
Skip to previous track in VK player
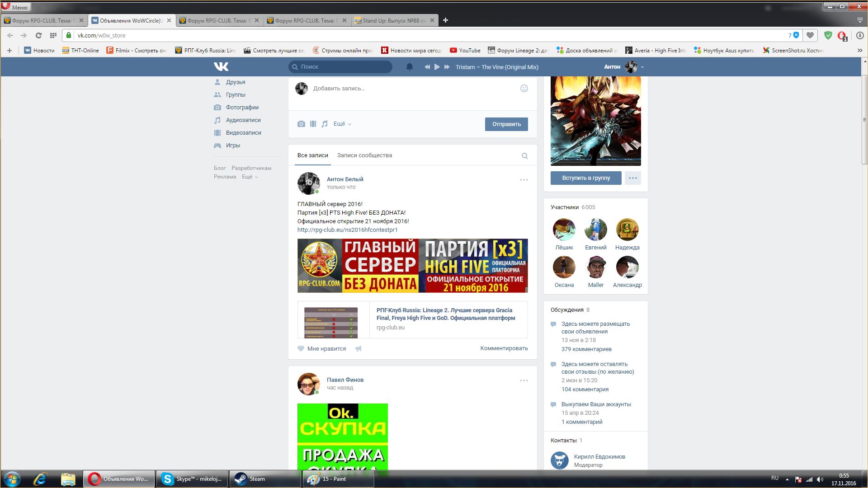pyautogui.click(x=427, y=67)
